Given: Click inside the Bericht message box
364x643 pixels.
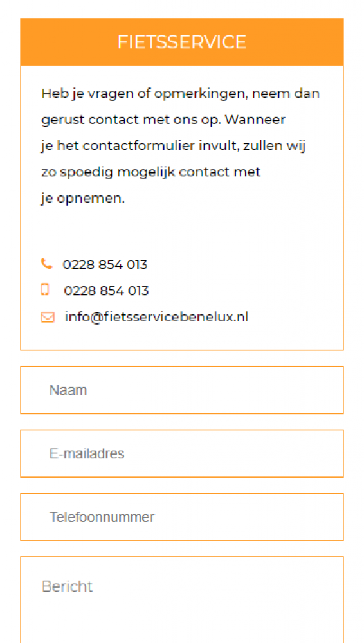Looking at the screenshot, I should coord(182,599).
